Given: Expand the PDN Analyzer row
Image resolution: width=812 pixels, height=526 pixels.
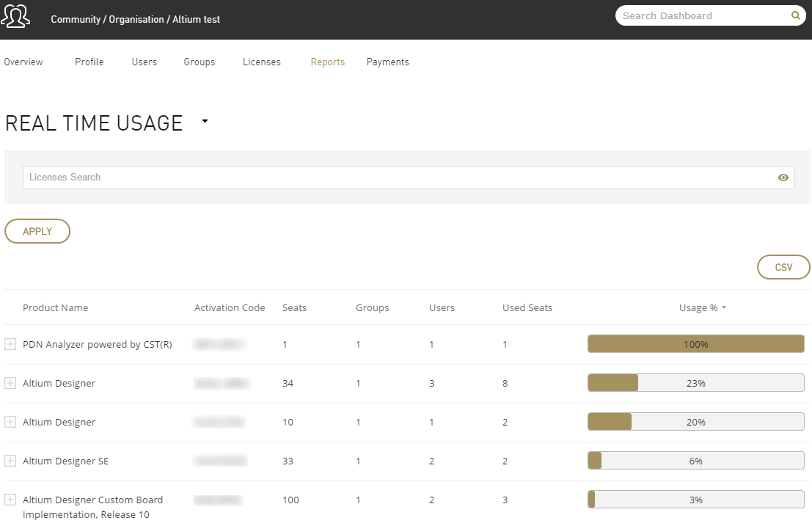Looking at the screenshot, I should pyautogui.click(x=10, y=344).
